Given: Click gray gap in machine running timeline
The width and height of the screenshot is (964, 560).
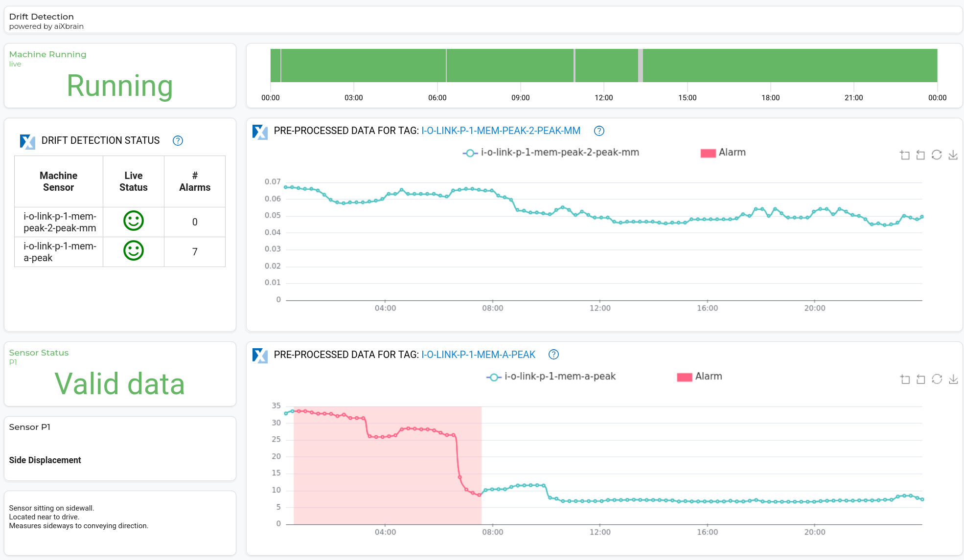Looking at the screenshot, I should 640,66.
